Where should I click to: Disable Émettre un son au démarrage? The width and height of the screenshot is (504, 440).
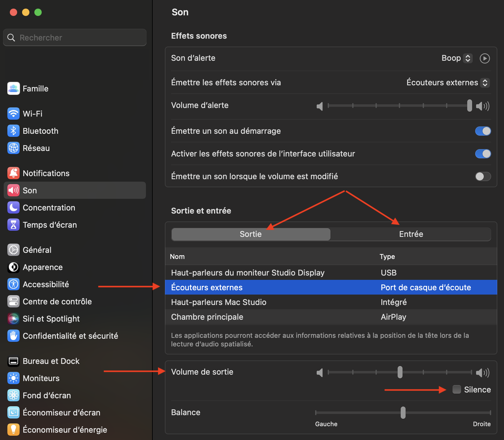click(483, 131)
